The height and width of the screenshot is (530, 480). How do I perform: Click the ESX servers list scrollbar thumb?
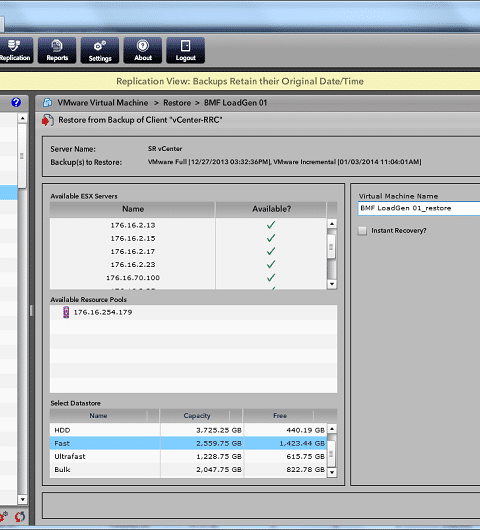click(331, 247)
